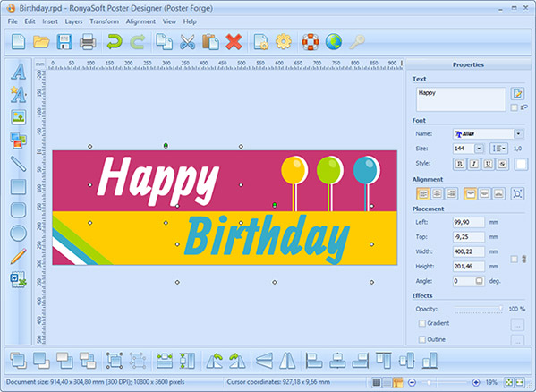The image size is (536, 392).
Task: Expand the font Name dropdown
Action: pos(518,133)
